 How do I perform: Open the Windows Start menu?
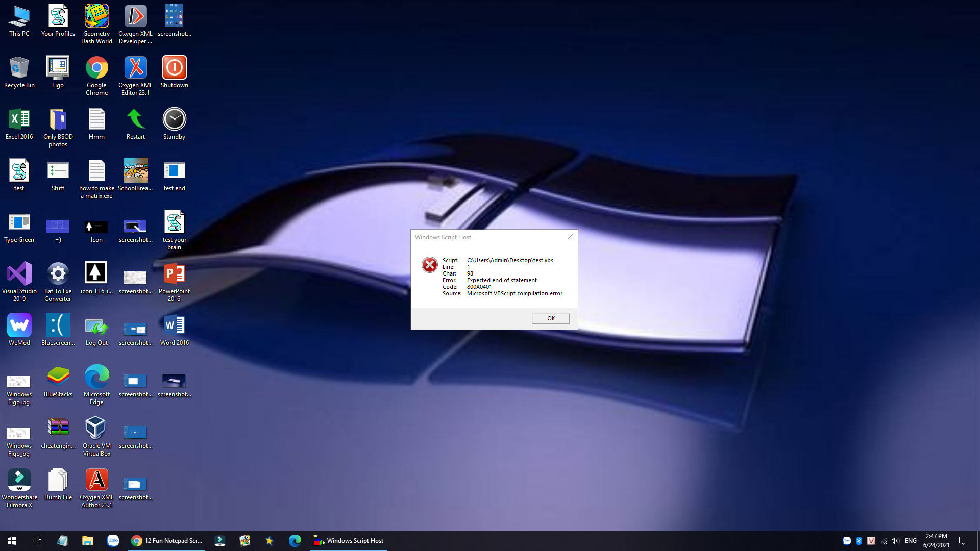tap(12, 541)
